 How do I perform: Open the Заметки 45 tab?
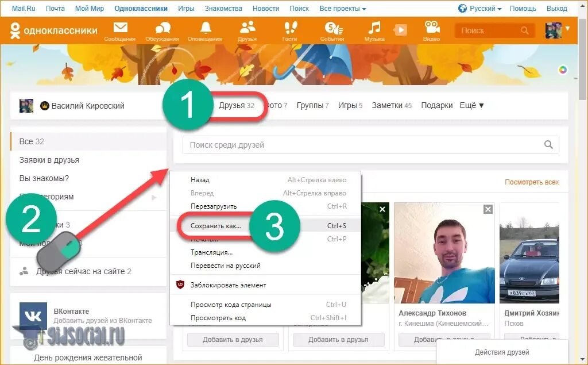click(392, 106)
